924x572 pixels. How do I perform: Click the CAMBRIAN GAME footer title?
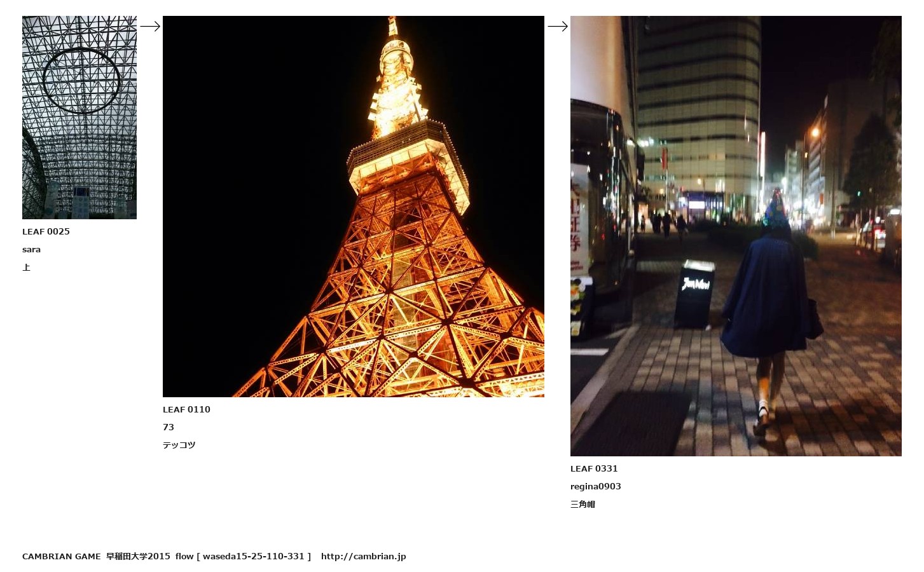point(61,556)
